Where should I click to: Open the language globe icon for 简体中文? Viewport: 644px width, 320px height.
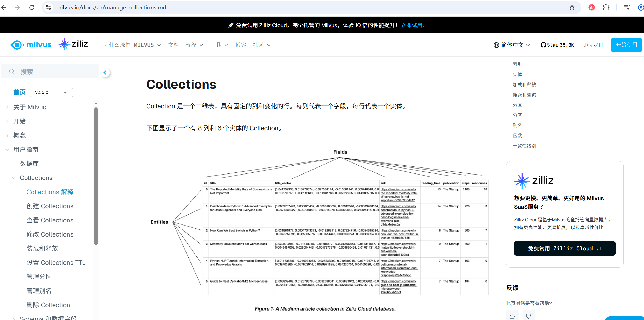[496, 45]
